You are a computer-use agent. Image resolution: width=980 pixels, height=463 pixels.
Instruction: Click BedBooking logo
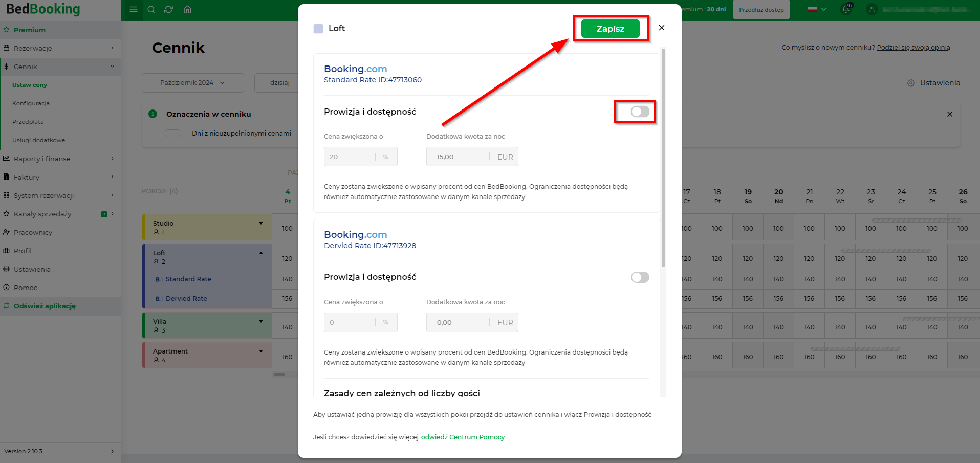(x=43, y=9)
